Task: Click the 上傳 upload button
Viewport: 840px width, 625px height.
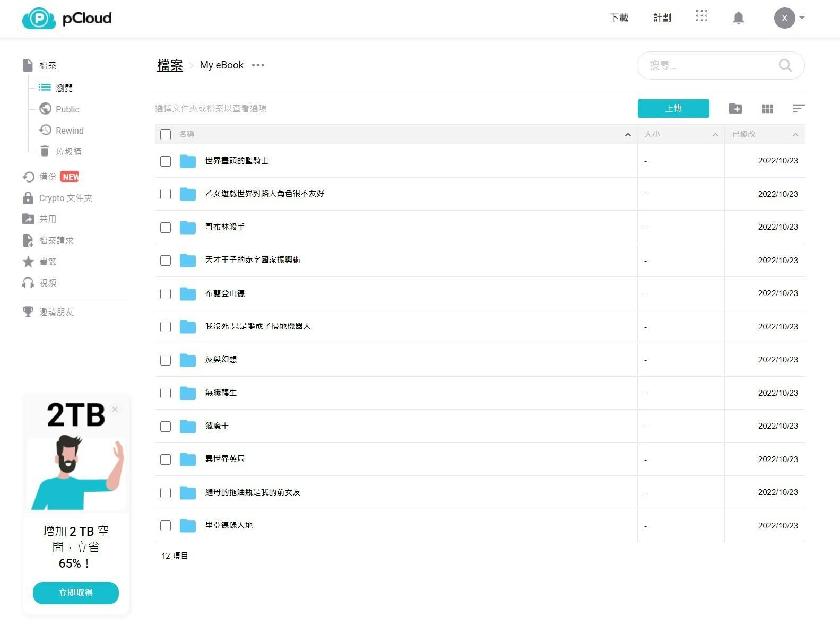Action: (673, 108)
